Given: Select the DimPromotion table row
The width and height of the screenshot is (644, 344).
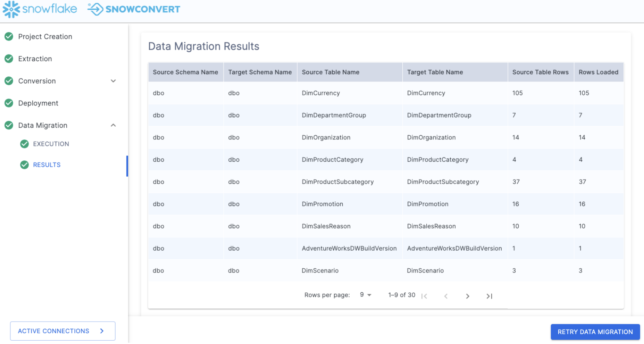Looking at the screenshot, I should tap(322, 204).
